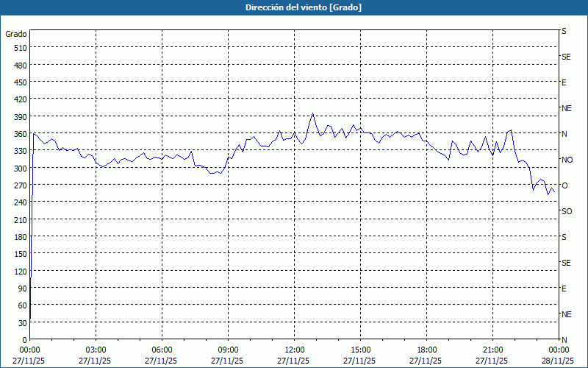Click the 420 degree axis label
This screenshot has height=368, width=588.
click(19, 99)
